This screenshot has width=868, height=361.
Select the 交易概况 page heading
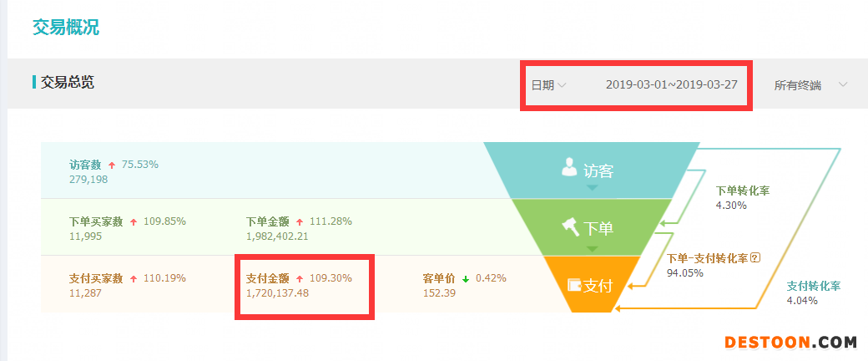tap(66, 27)
